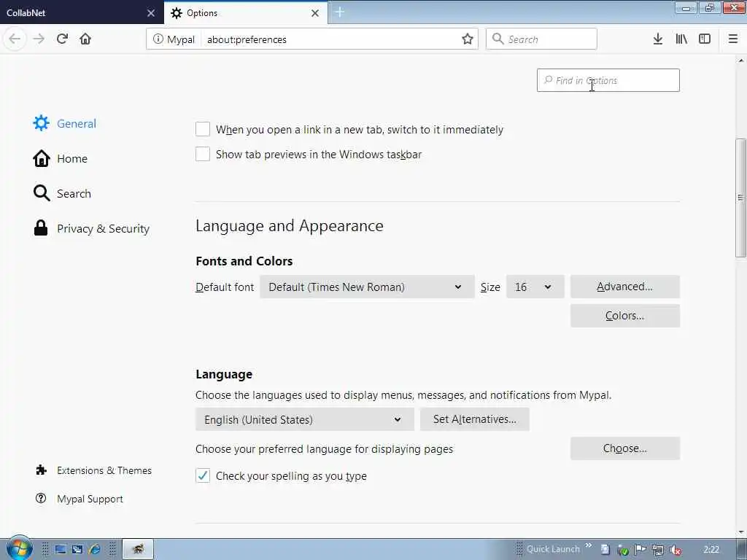Open the English (United States) language dropdown
Image resolution: width=747 pixels, height=560 pixels.
click(x=304, y=419)
